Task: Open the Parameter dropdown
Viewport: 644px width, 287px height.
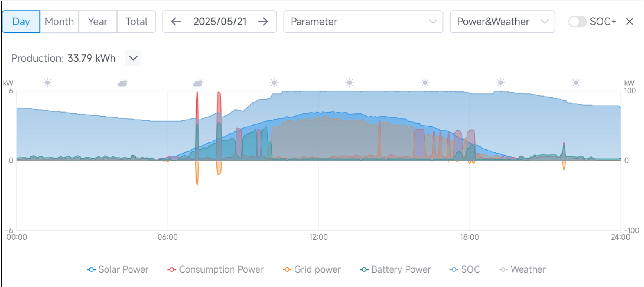Action: (x=363, y=22)
